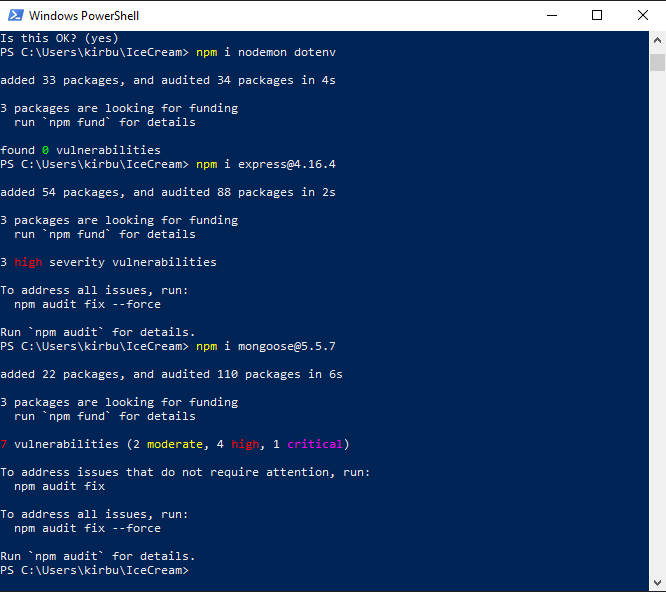
Task: Click 'To address issues that do not require attention' line
Action: (185, 472)
